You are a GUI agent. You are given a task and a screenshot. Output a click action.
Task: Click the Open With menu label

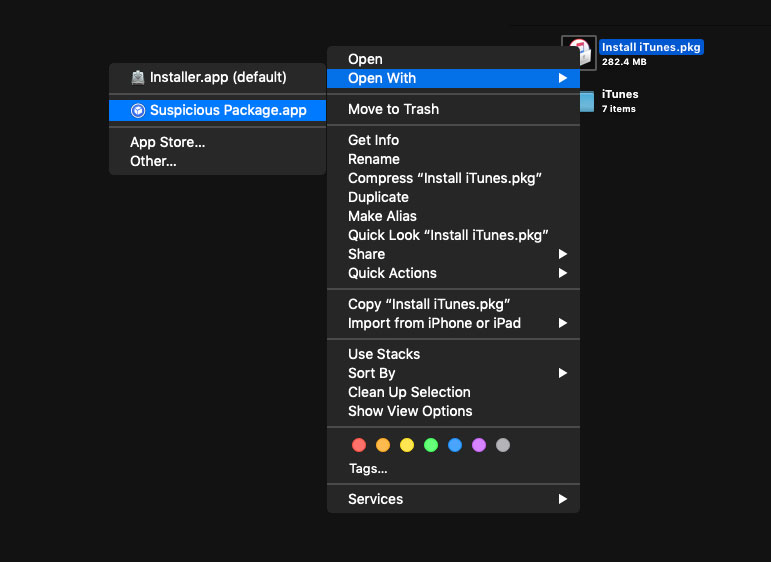[382, 78]
